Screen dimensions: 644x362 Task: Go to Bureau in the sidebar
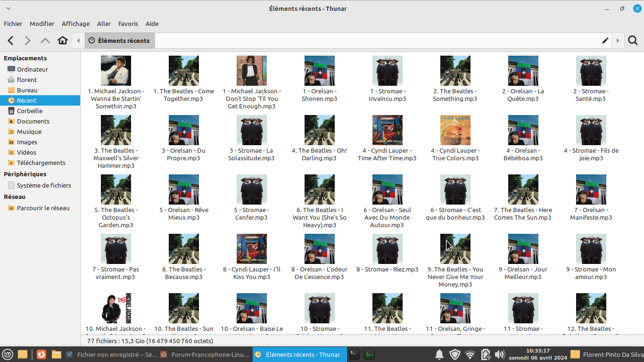[x=40, y=90]
